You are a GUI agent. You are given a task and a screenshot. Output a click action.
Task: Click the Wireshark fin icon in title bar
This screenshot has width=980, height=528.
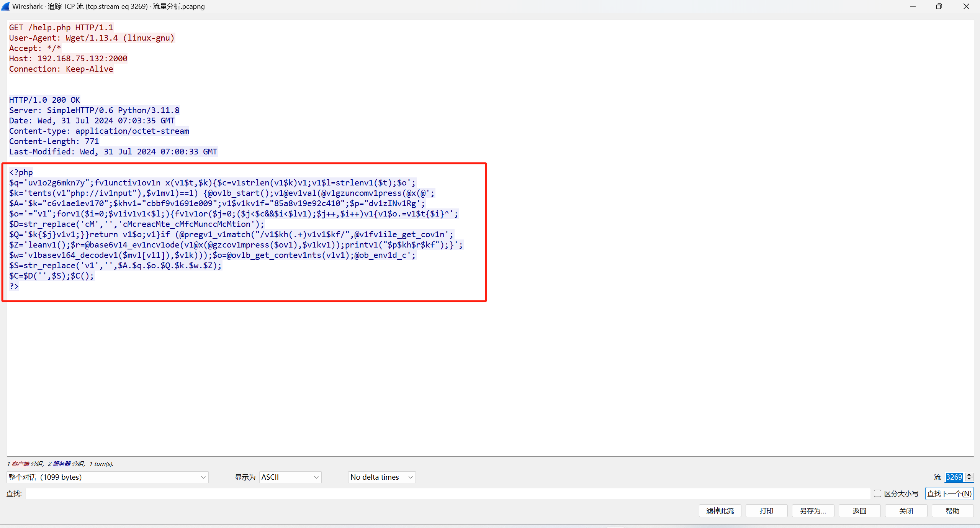click(6, 6)
